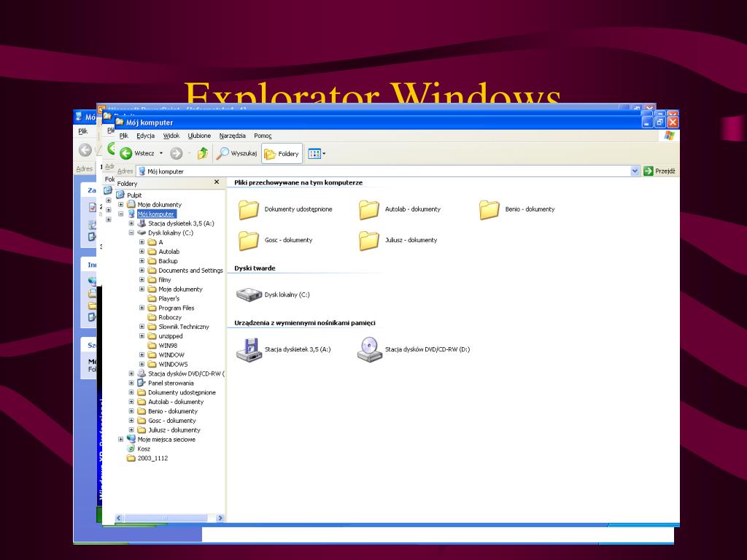747x560 pixels.
Task: Click back arrow in the rearmost window
Action: (85, 150)
